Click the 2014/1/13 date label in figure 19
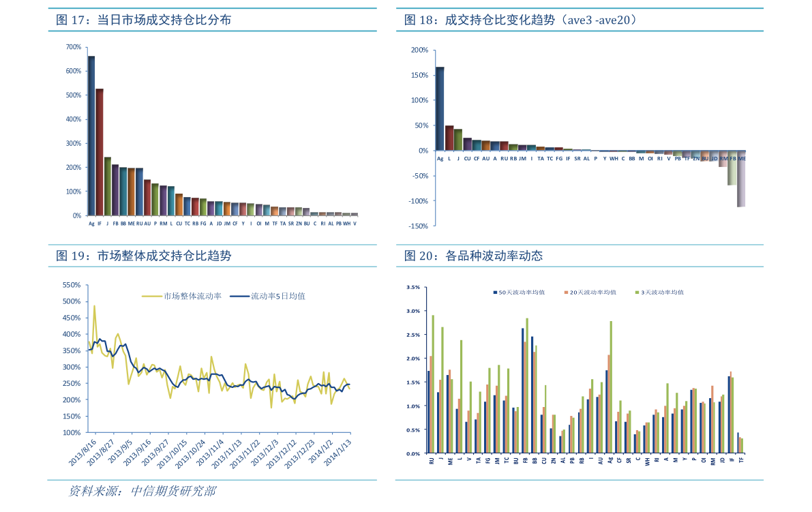Viewport: 812px width, 512px height. (x=337, y=452)
